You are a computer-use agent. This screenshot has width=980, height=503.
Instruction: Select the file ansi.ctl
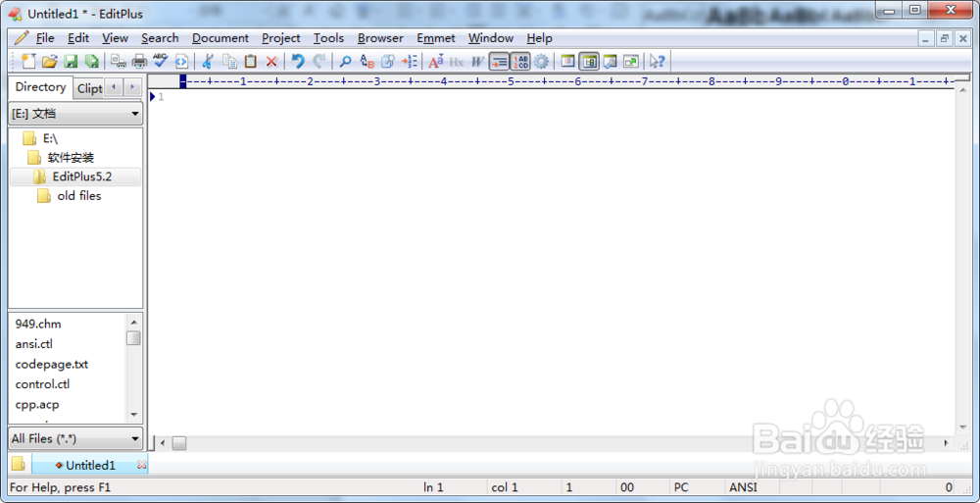(x=34, y=344)
